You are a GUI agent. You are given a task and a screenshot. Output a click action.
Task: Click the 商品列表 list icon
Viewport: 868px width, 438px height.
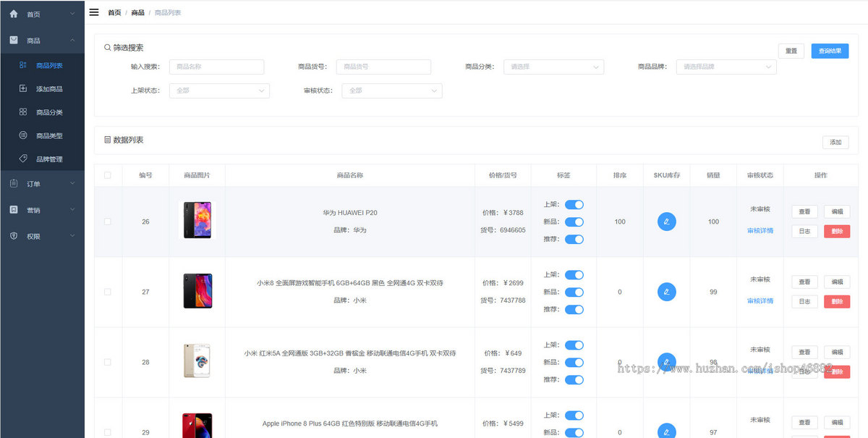click(x=23, y=65)
